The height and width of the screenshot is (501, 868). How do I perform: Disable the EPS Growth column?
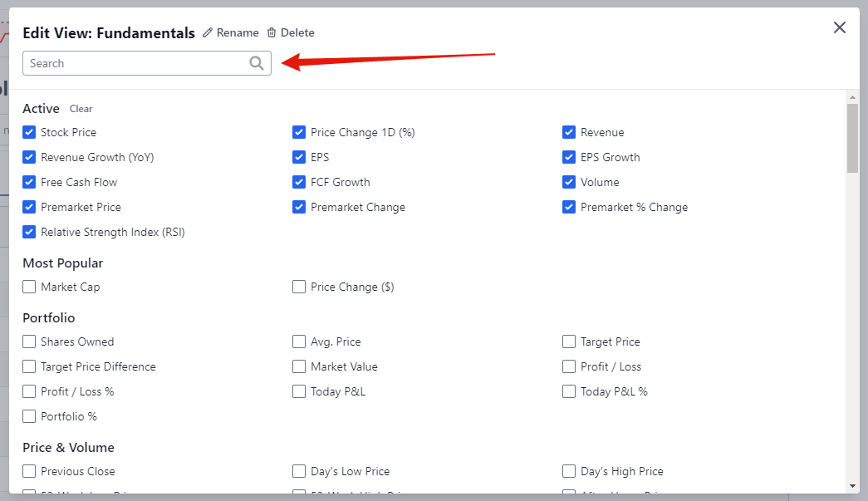point(569,157)
